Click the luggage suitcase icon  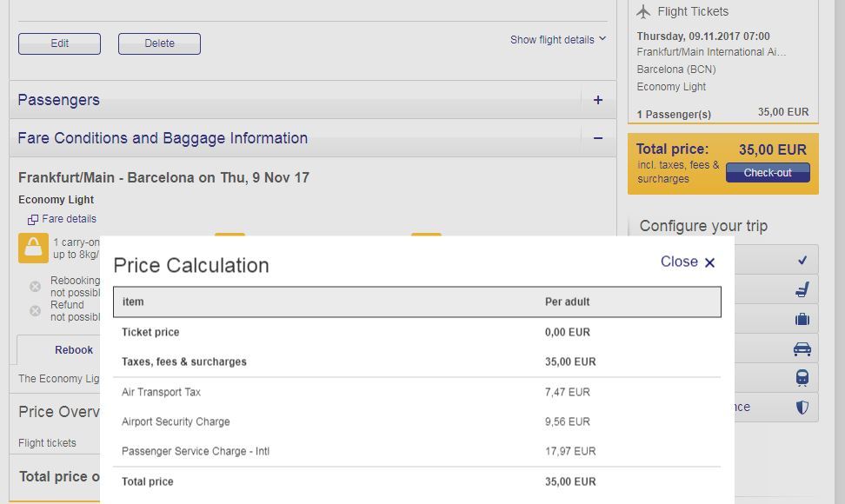click(x=802, y=319)
